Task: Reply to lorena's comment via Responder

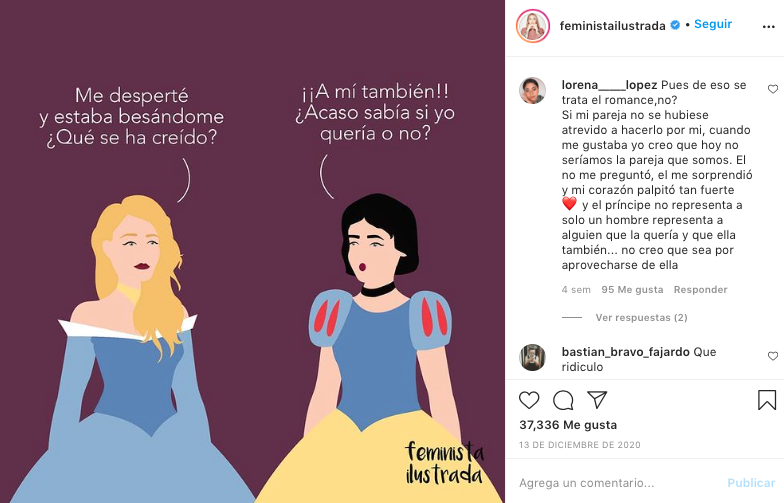Action: pos(700,290)
